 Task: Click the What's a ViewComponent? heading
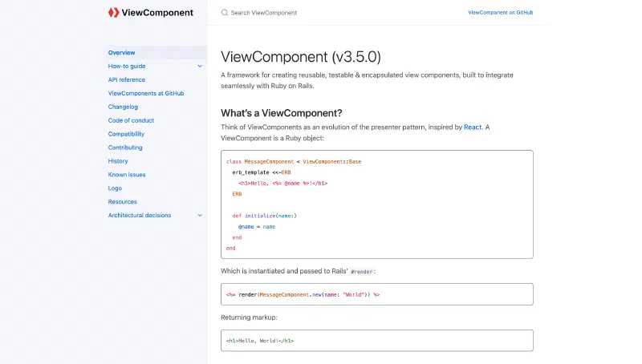point(282,113)
